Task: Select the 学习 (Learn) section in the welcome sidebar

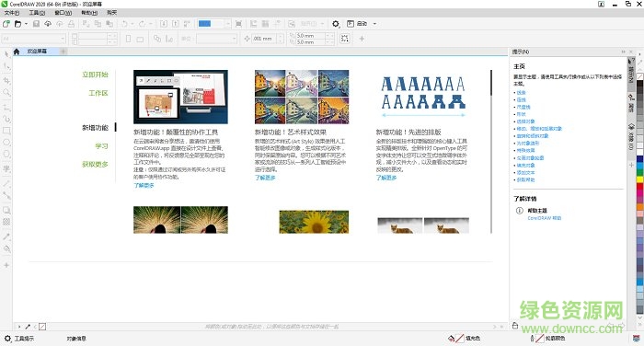Action: pos(101,146)
